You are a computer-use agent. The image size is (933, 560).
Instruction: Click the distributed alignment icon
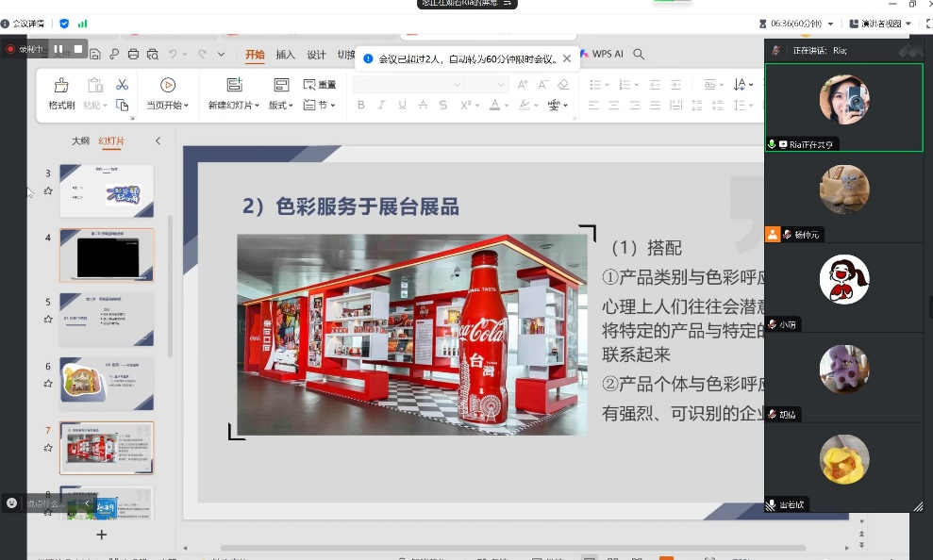(x=676, y=106)
